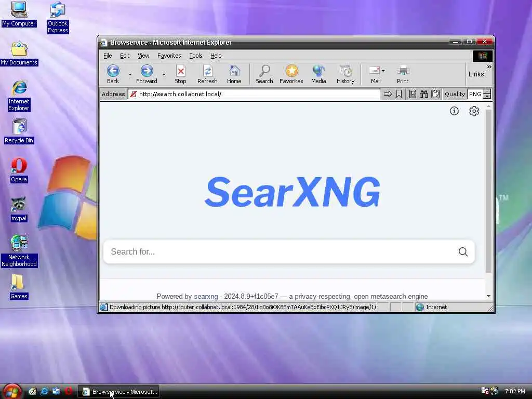Open the Search toolbar pane
Viewport: 532px width, 399px height.
coord(264,74)
